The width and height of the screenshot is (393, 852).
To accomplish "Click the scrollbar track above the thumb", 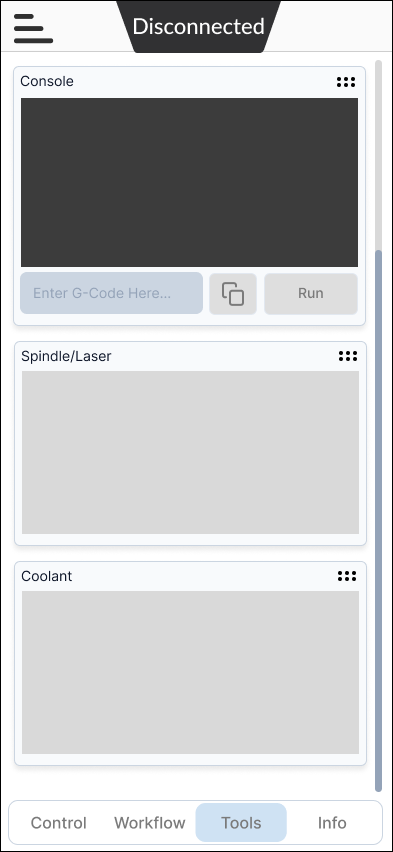I will (x=378, y=155).
